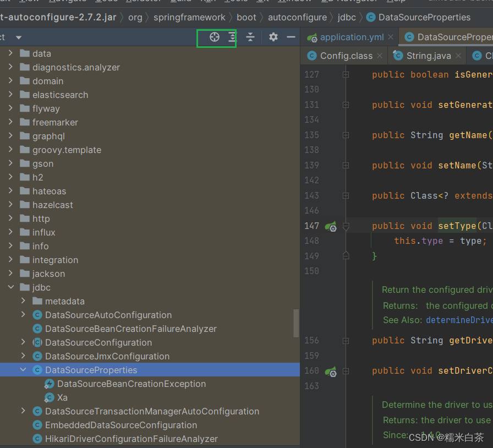Click the determineDrive See Also link
This screenshot has height=448, width=493.
[459, 320]
